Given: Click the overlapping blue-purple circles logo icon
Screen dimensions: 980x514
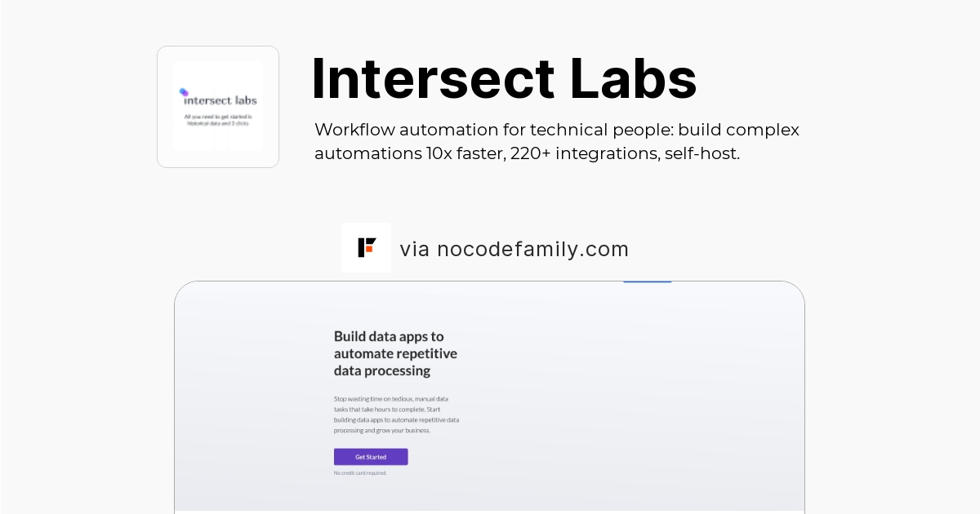Looking at the screenshot, I should [184, 93].
